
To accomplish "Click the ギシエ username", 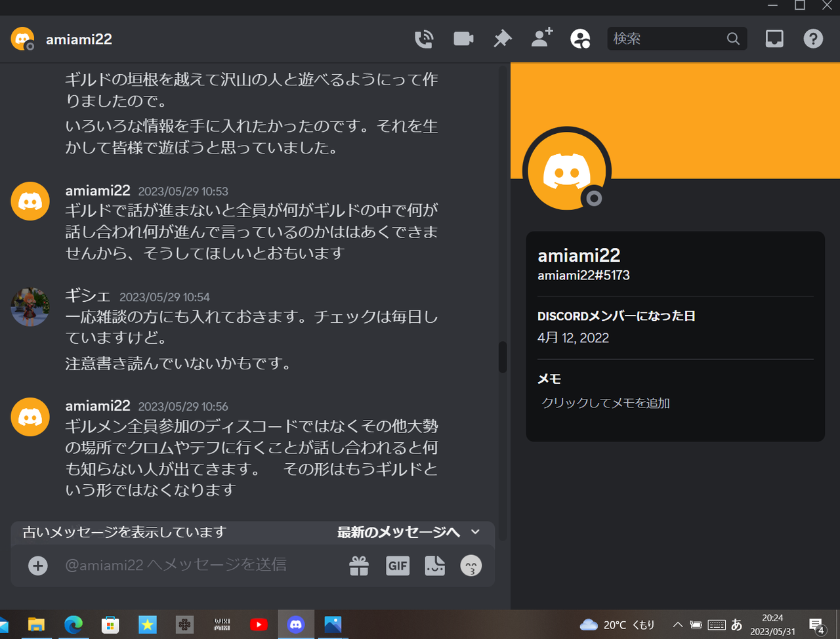I will tap(88, 296).
